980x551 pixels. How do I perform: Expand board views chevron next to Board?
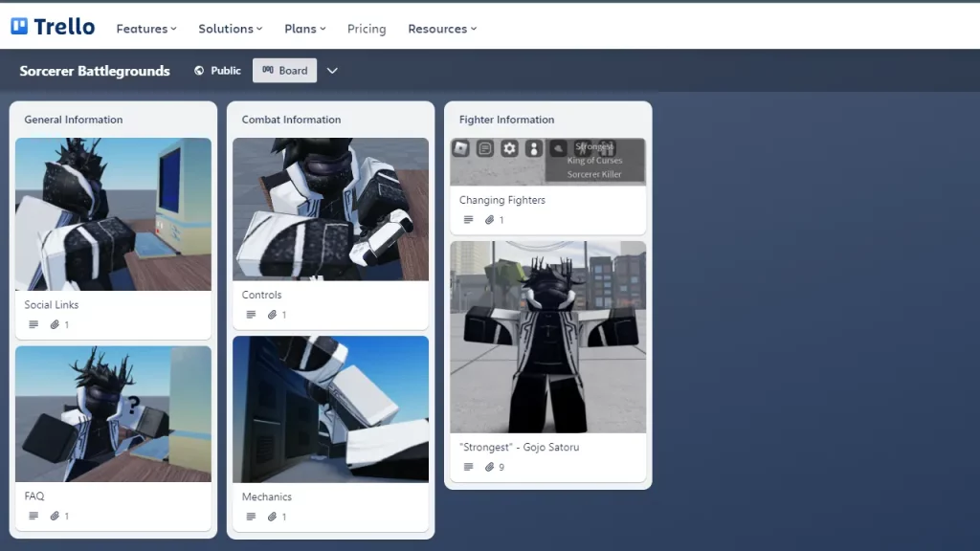(332, 71)
